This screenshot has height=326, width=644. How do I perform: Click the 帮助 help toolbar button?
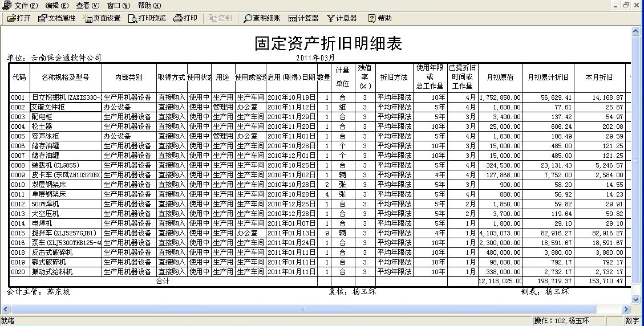380,18
